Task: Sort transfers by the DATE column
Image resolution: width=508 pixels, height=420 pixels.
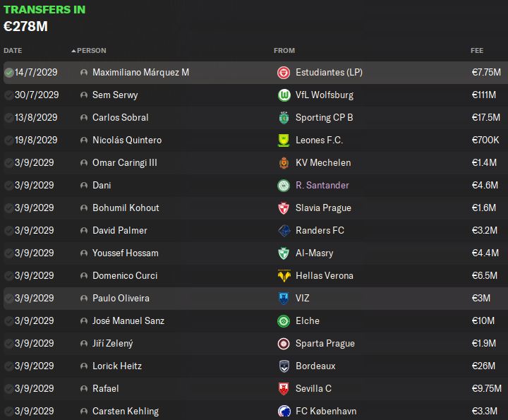Action: pyautogui.click(x=13, y=51)
